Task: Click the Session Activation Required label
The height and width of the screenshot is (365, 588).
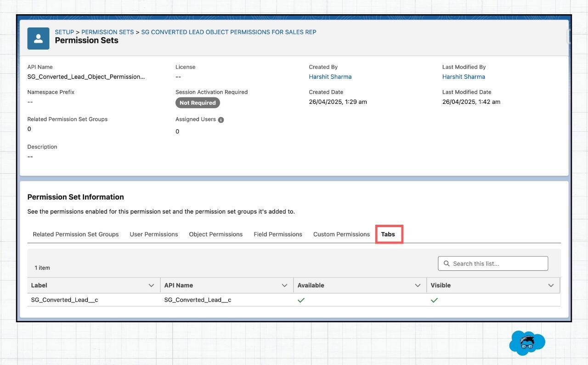Action: tap(211, 92)
